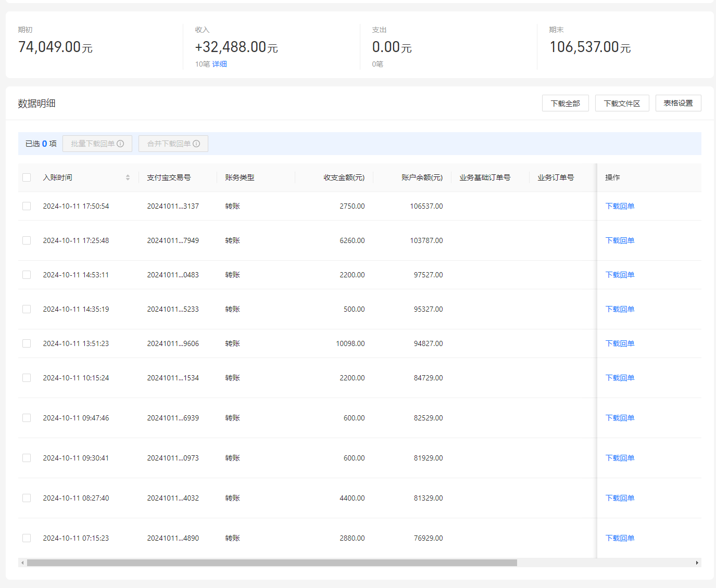Screen dimensions: 716x588
Task: Download receipt for transaction 20241011...0973
Action: (620, 458)
